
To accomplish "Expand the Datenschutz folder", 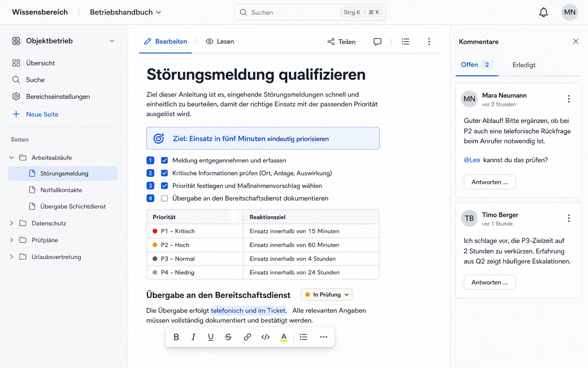I will [11, 223].
